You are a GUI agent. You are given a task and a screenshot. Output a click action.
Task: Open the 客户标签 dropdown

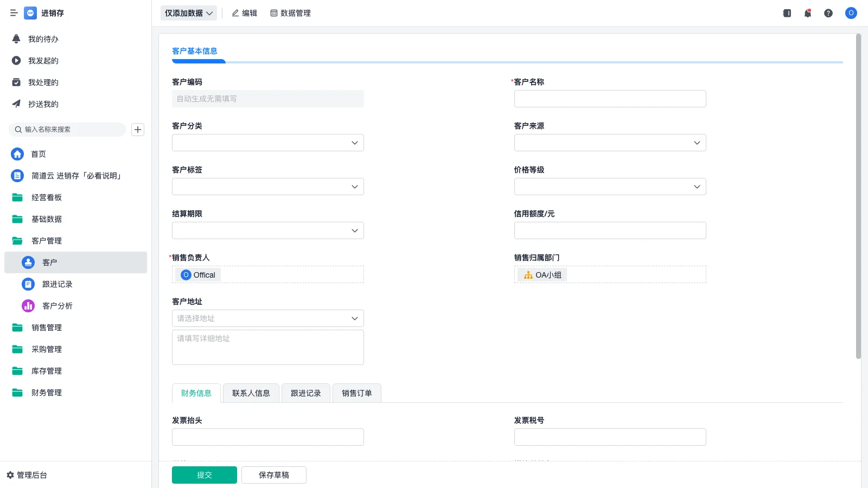click(x=268, y=187)
